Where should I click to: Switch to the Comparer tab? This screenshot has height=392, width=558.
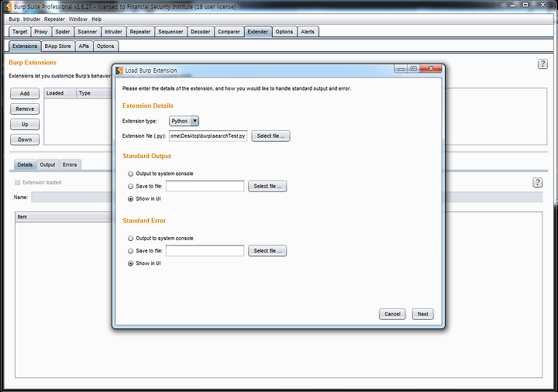(x=229, y=32)
